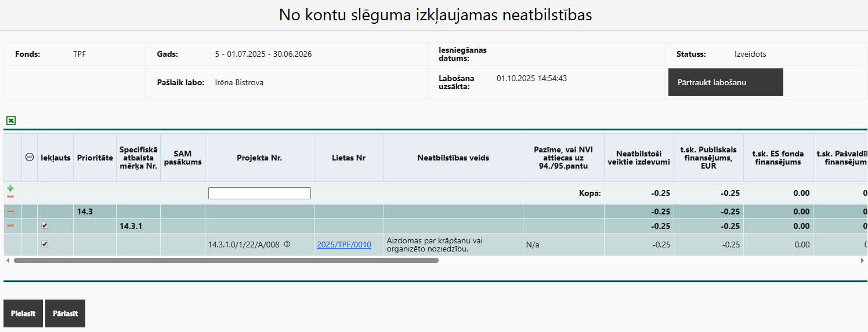Viewport: 868px width, 332px height.
Task: Uncheck Iekļauts checkbox in 14.3.1 row
Action: pos(45,225)
